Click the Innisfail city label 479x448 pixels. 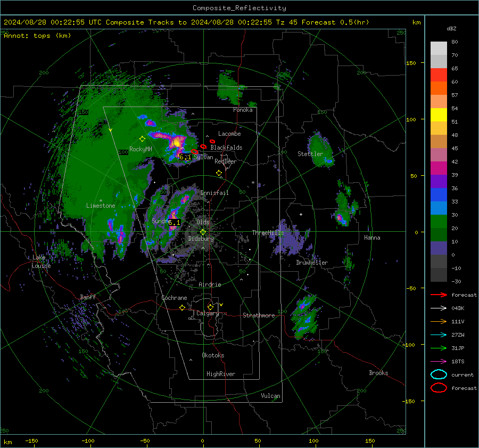214,193
